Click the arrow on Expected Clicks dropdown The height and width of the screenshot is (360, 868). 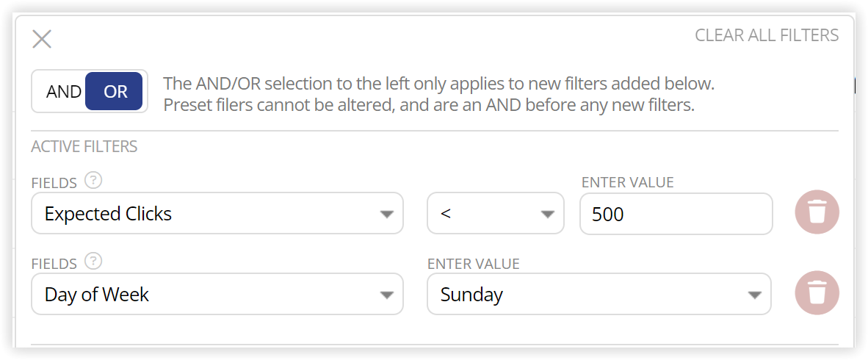(x=386, y=215)
